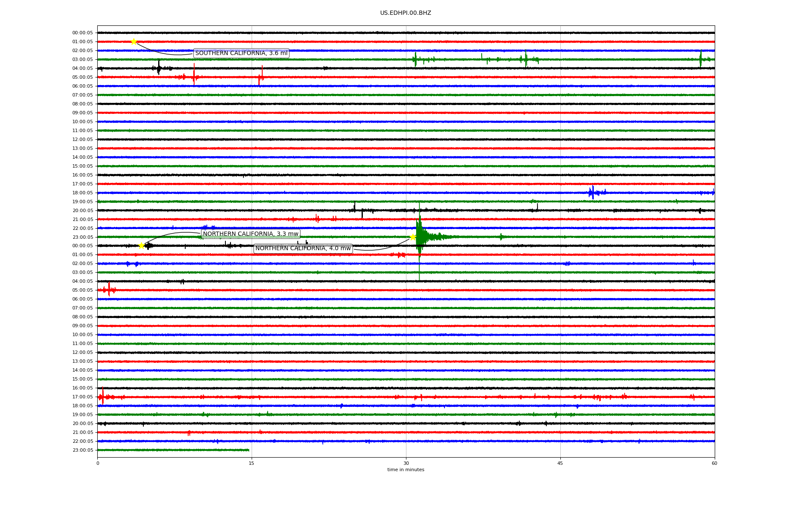Click the topmost 00:00:05 row label
Screen dimensions: 812x508
(82, 33)
